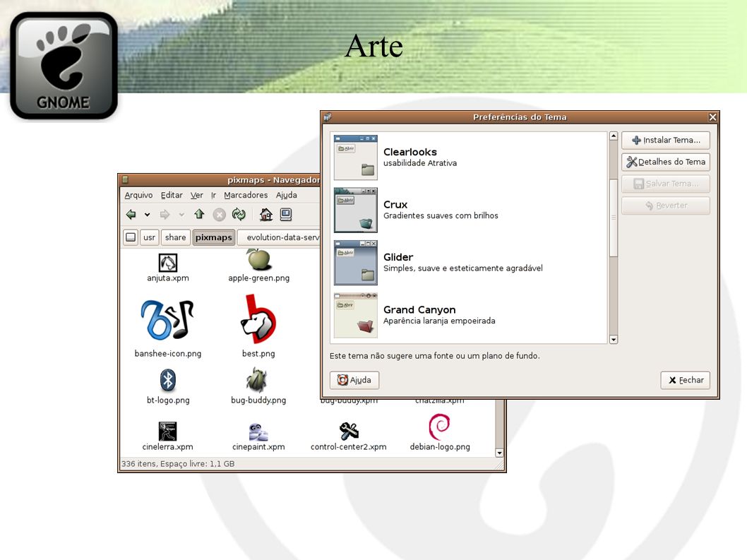Open the back history dropdown arrow
Viewport: 747px width, 560px height.
click(x=147, y=215)
